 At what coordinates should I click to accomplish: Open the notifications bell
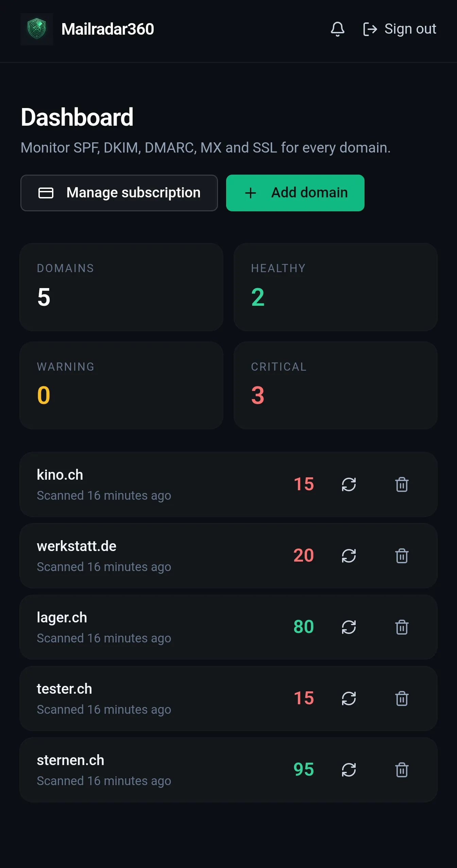click(337, 29)
